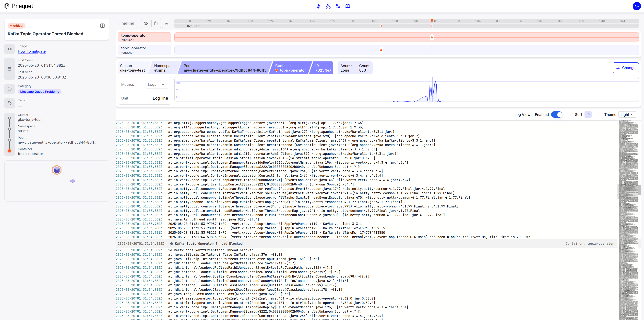This screenshot has width=644, height=320.
Task: Click the event marker on 70254e7 timeline
Action: tap(432, 37)
